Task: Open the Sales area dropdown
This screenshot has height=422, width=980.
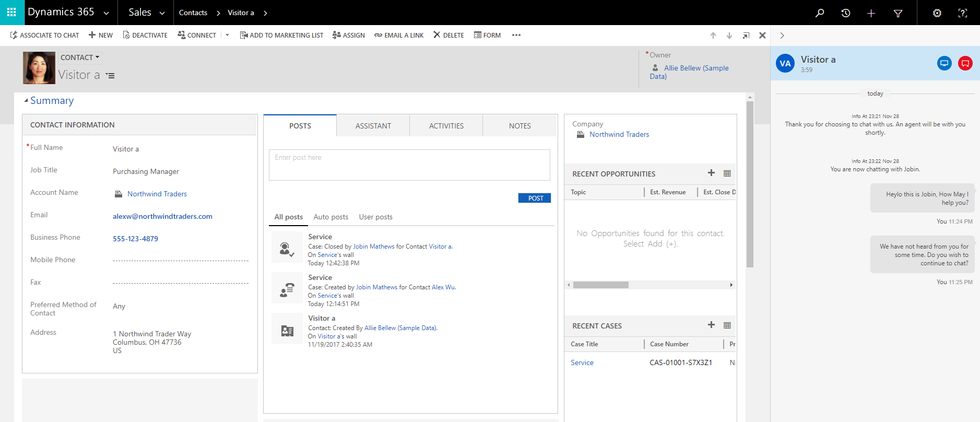Action: tap(162, 13)
